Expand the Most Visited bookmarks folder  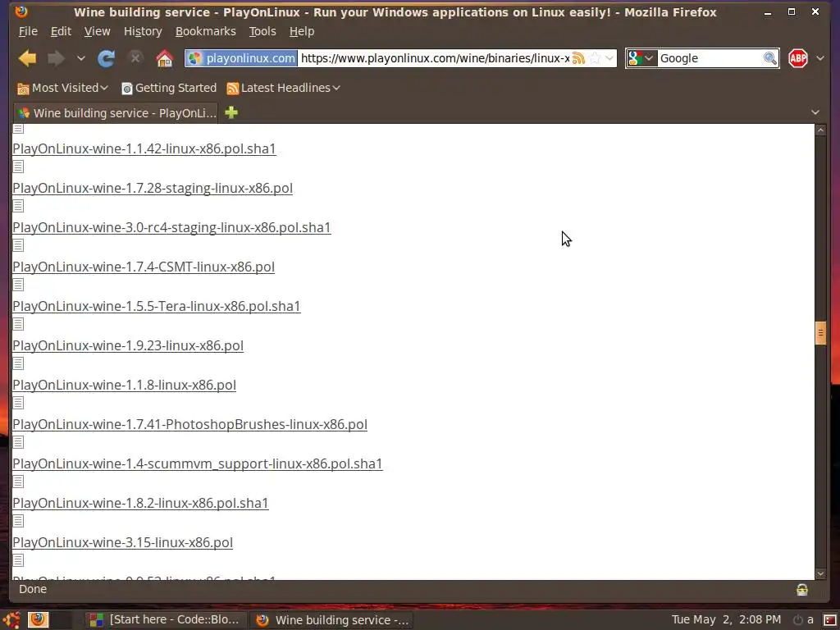(62, 88)
